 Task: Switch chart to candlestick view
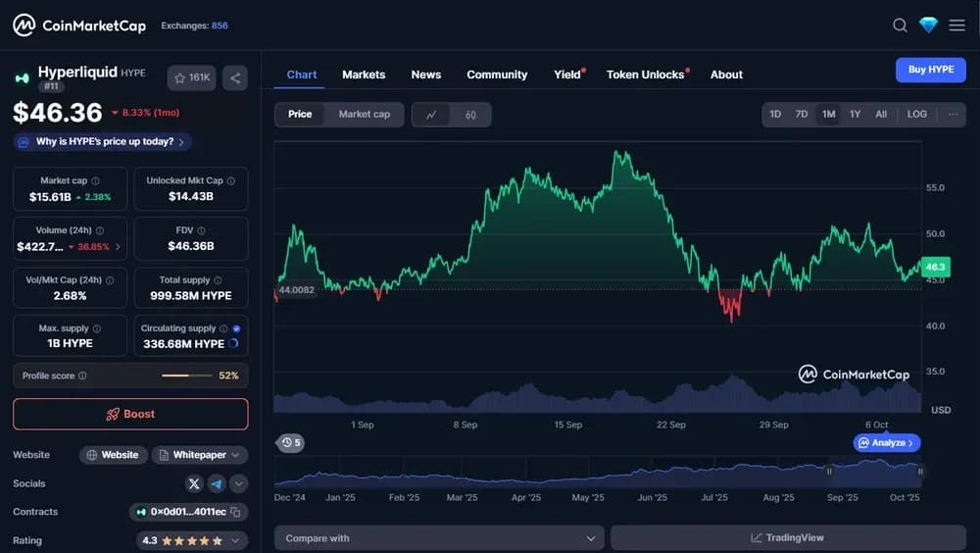coord(470,115)
